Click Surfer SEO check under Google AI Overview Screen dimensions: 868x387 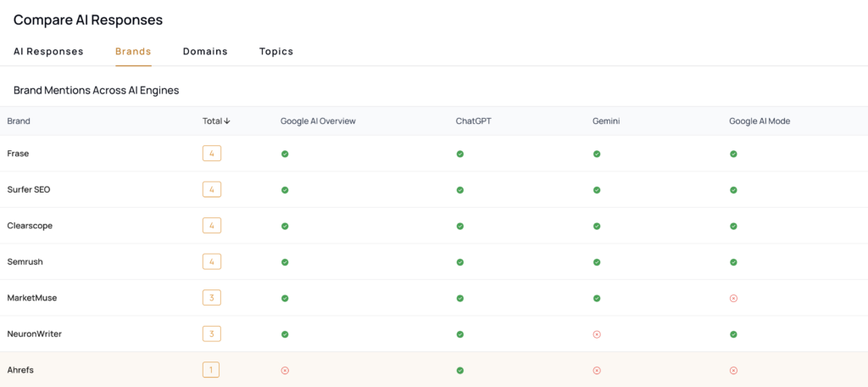point(285,190)
